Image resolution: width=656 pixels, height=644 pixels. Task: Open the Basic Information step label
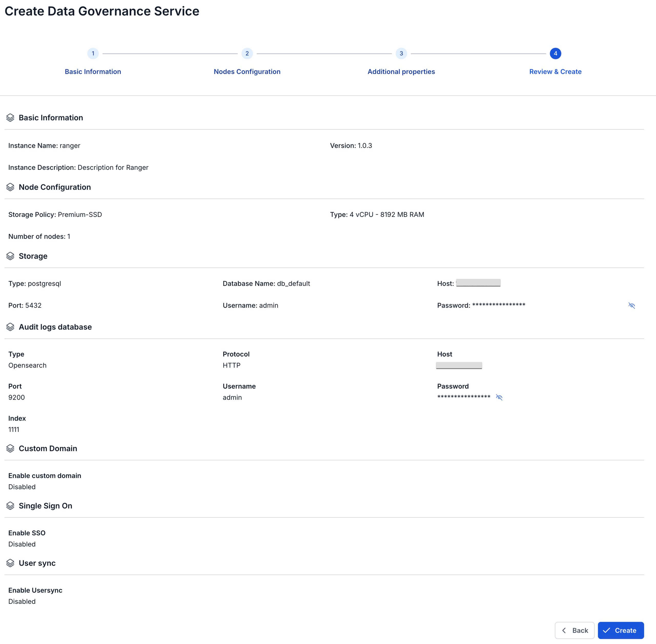coord(93,72)
